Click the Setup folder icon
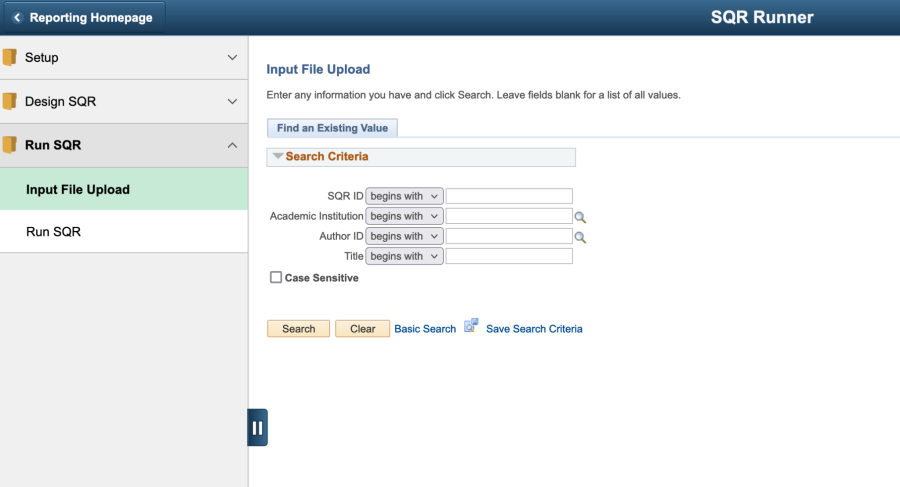The width and height of the screenshot is (900, 487). click(x=10, y=57)
